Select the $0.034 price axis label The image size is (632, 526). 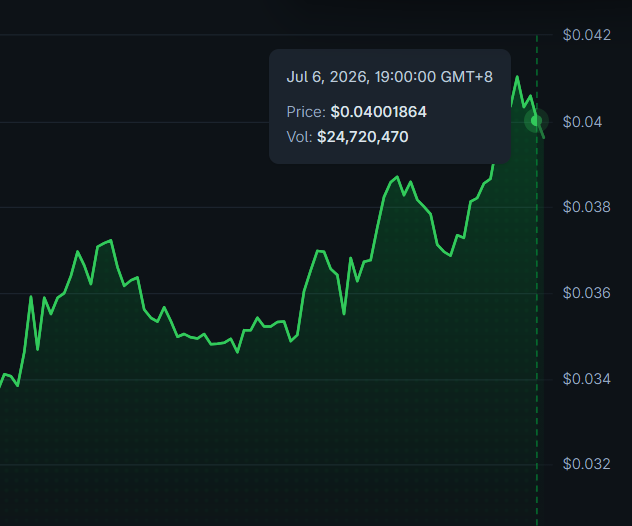(587, 379)
